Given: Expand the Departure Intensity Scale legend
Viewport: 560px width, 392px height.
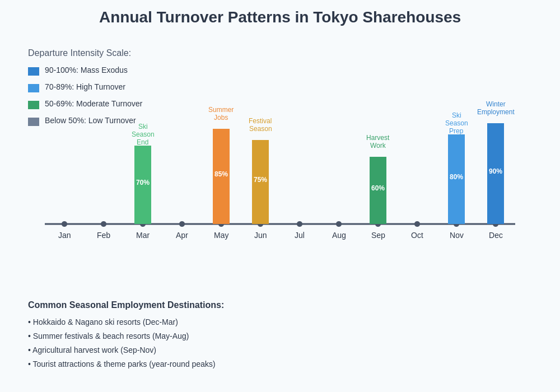Looking at the screenshot, I should point(80,53).
